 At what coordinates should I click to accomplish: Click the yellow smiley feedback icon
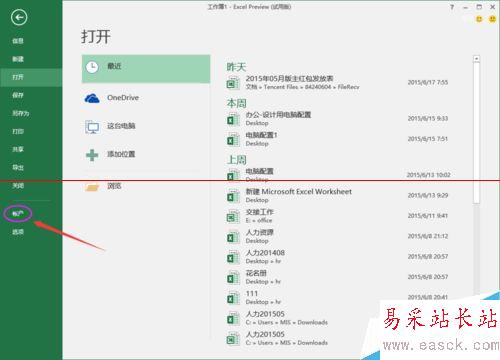[x=479, y=19]
